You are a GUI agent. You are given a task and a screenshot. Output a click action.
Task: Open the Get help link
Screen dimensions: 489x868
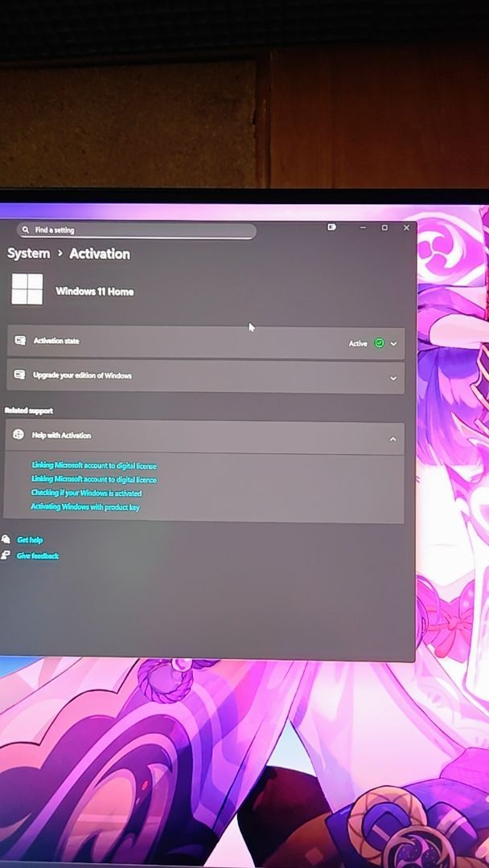point(30,540)
